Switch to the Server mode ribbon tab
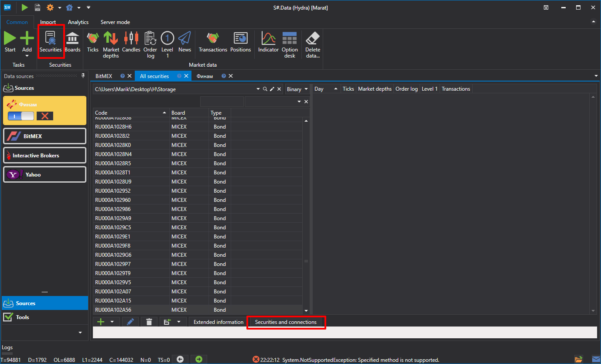 115,22
